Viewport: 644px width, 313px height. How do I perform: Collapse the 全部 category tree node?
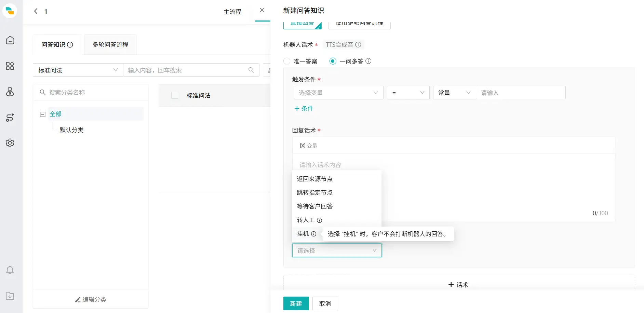tap(43, 114)
